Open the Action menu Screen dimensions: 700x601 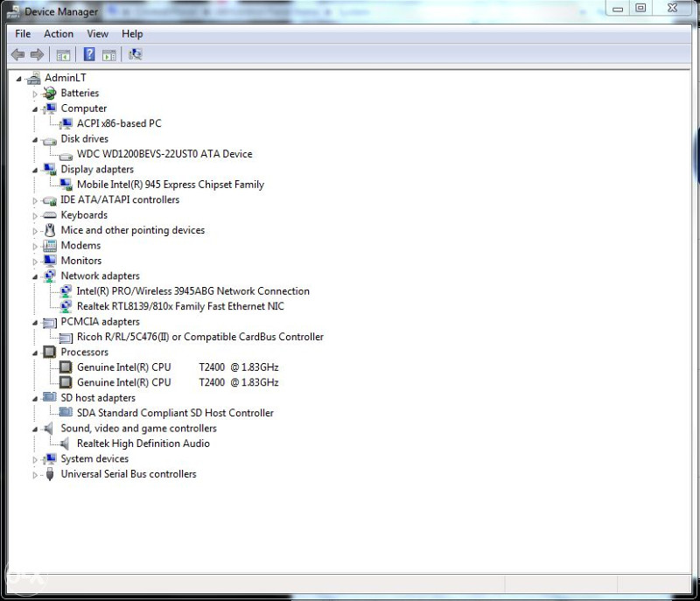tap(59, 34)
